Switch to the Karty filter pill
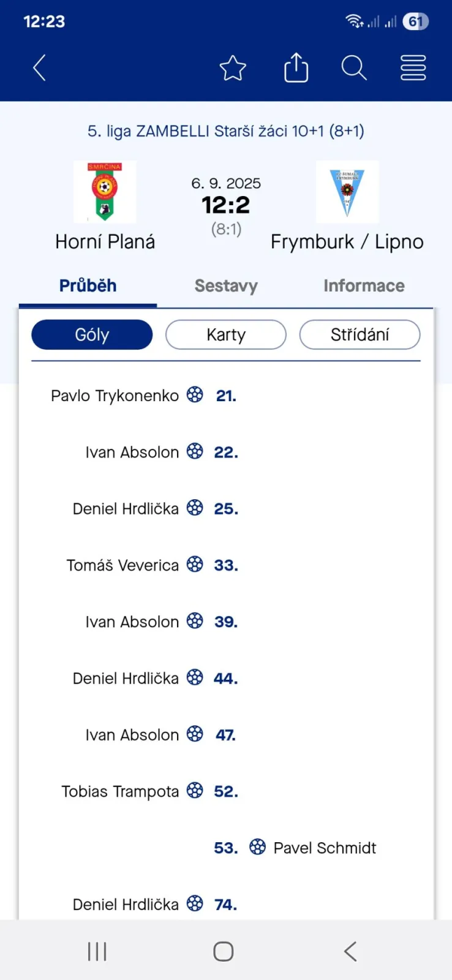 tap(226, 335)
